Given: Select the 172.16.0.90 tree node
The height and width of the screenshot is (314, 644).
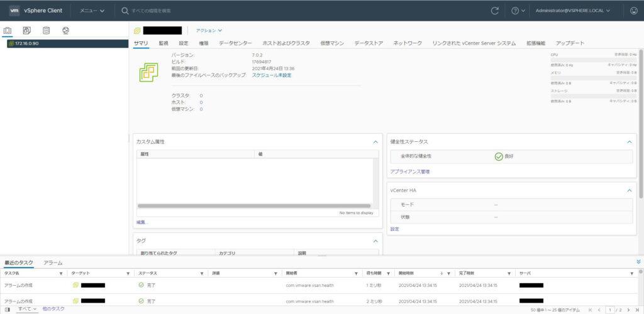Looking at the screenshot, I should [x=68, y=43].
